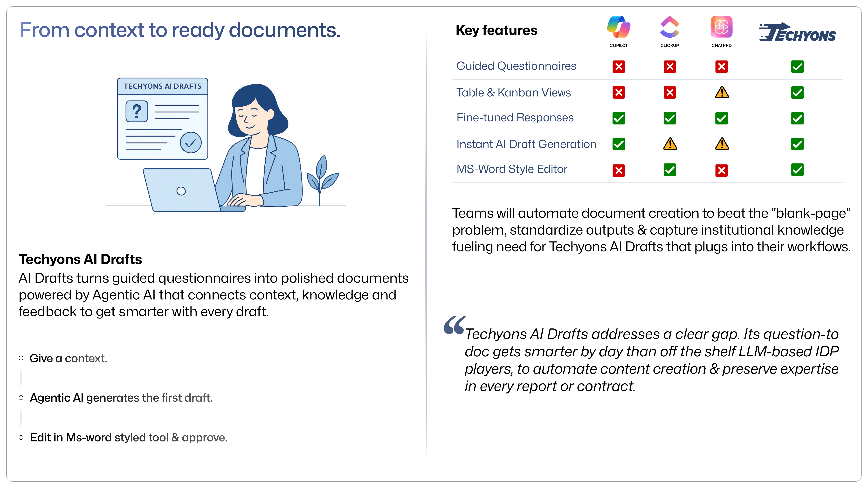Toggle the checkmark under Copilot for Fine-tuned Responses
This screenshot has height=488, width=868.
[619, 118]
